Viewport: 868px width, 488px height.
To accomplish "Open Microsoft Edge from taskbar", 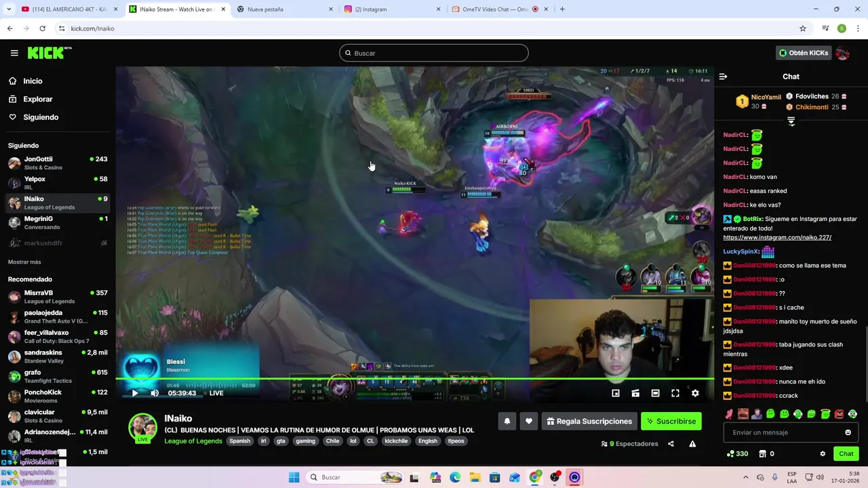I will 455,477.
